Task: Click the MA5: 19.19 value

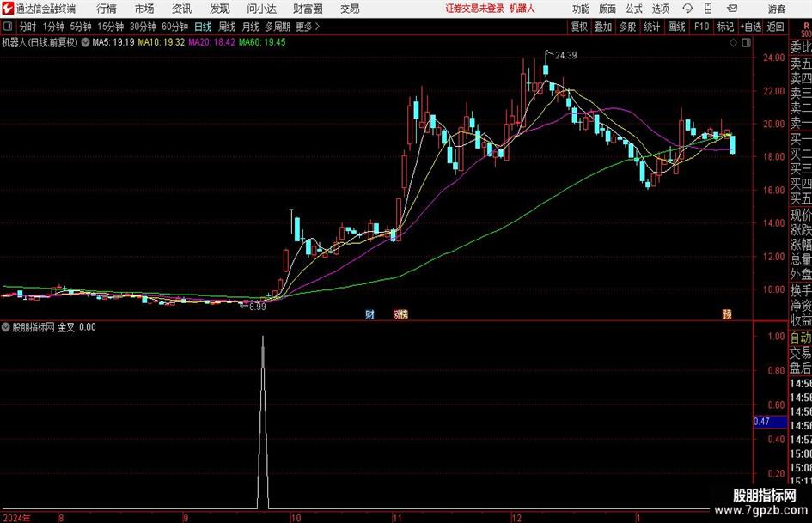Action: point(113,42)
